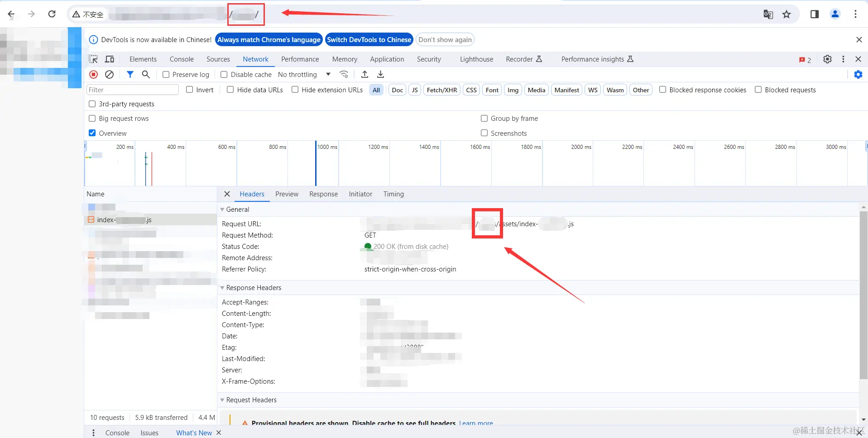Filter requests by CSS type
The image size is (868, 438).
click(471, 90)
